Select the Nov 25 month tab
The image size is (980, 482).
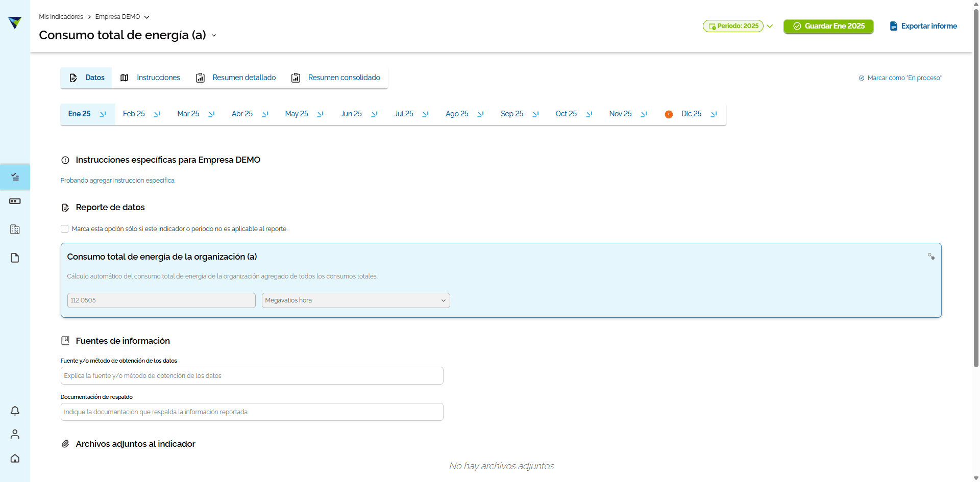point(620,114)
